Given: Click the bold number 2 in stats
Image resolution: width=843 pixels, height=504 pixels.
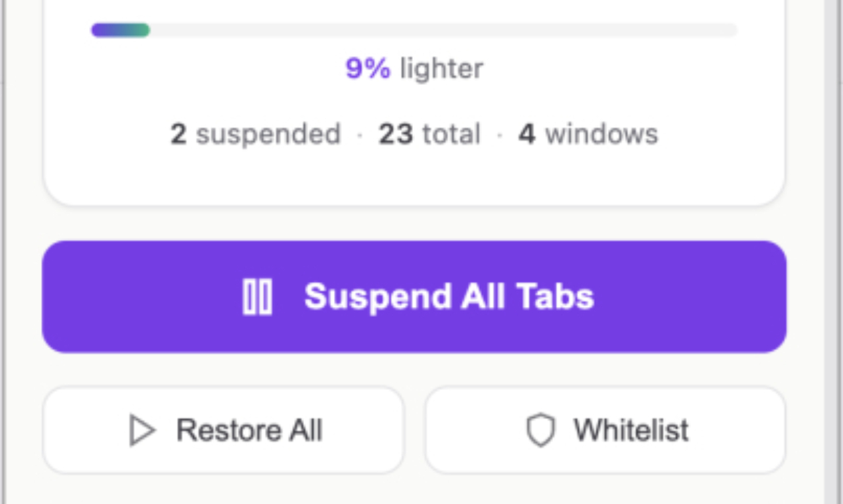Looking at the screenshot, I should pyautogui.click(x=178, y=134).
